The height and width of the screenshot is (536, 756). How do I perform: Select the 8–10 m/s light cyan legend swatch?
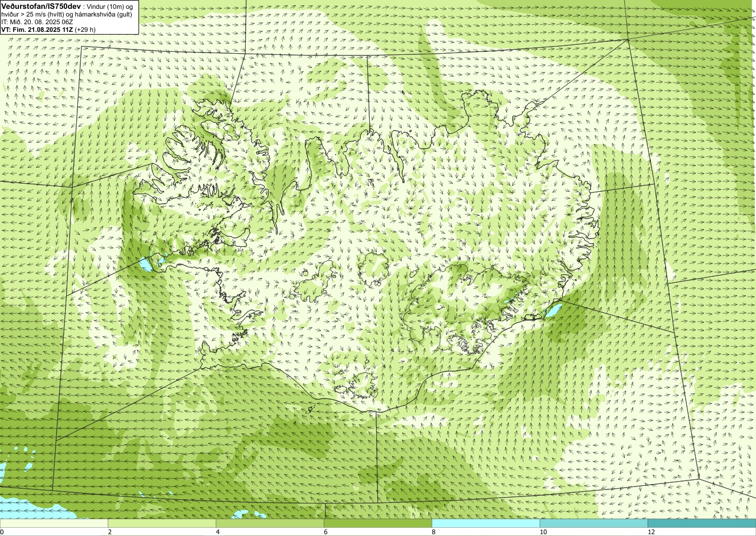pos(486,523)
